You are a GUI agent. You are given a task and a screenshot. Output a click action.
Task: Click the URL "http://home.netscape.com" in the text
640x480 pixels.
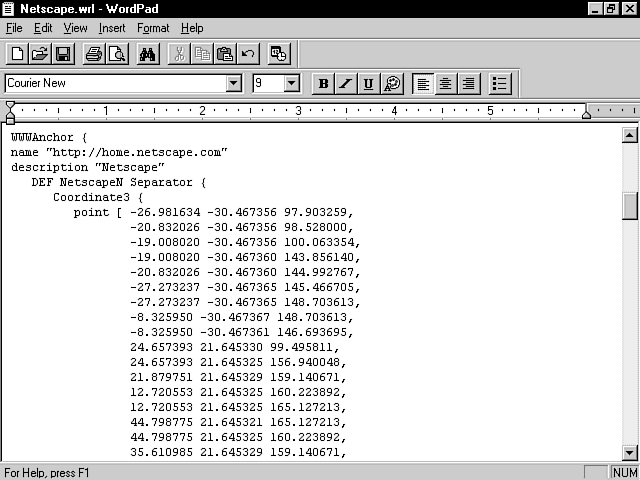(136, 153)
